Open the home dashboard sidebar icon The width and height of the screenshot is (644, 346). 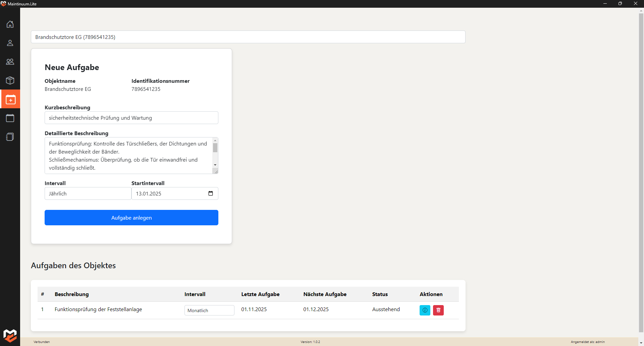click(10, 24)
